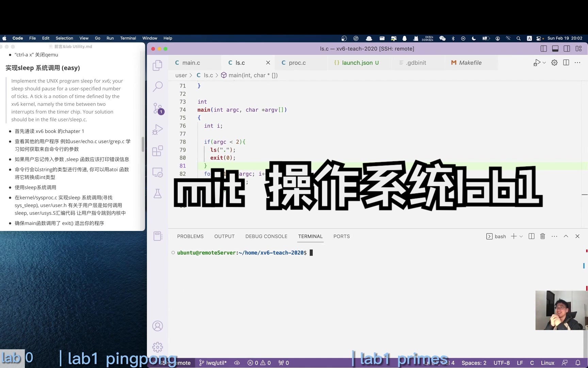The image size is (588, 368).
Task: Open run options dropdown beside play icon
Action: [x=544, y=63]
